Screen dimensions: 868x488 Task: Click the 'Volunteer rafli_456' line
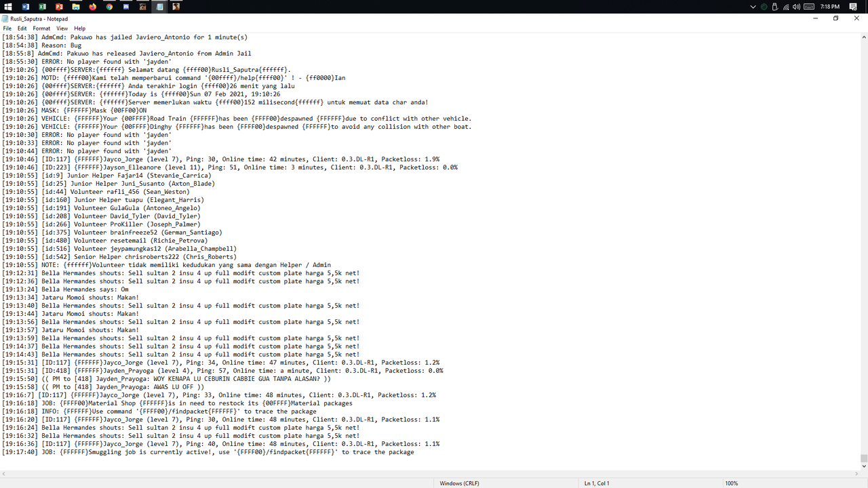(x=96, y=192)
